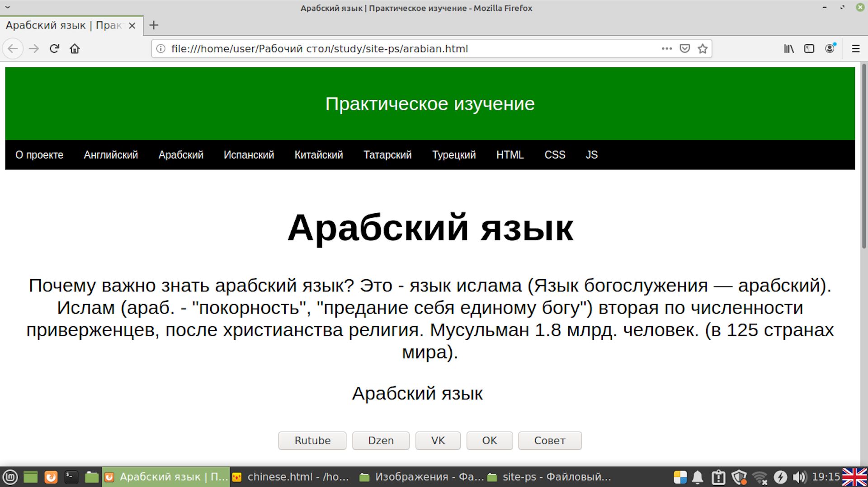Open the Китайский navigation menu item
The height and width of the screenshot is (487, 868).
tap(319, 155)
